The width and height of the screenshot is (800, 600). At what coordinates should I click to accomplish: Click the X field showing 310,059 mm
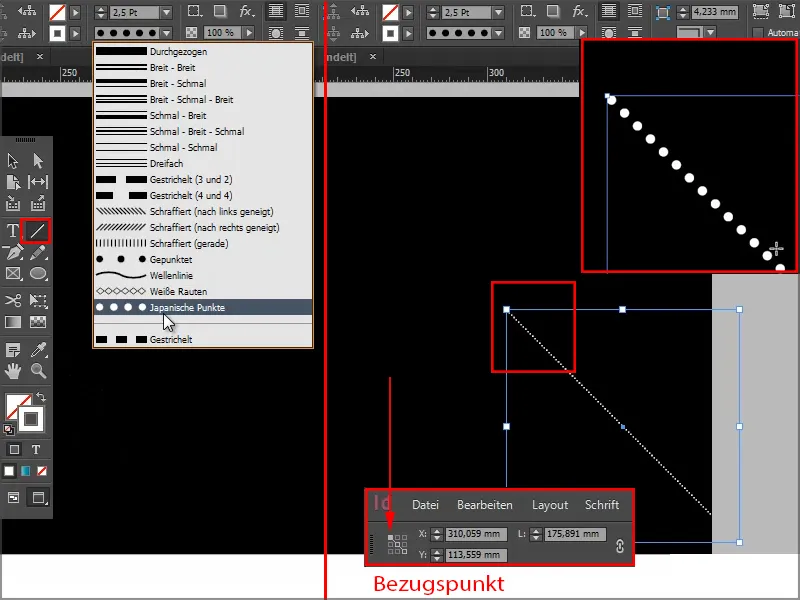476,534
